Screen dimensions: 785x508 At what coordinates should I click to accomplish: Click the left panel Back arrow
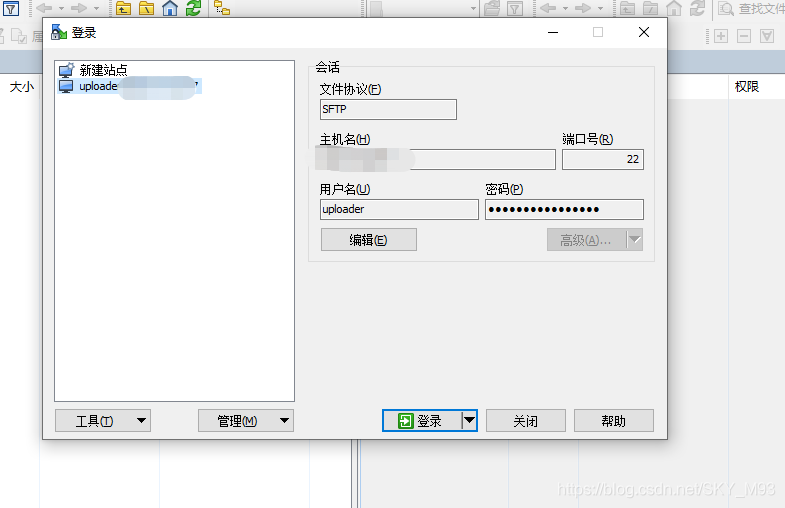[45, 8]
